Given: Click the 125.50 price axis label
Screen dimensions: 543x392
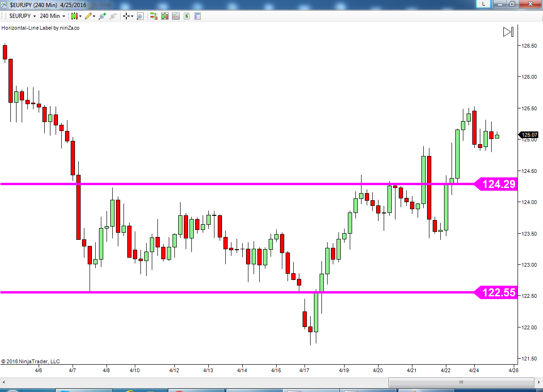Looking at the screenshot, I should point(529,108).
